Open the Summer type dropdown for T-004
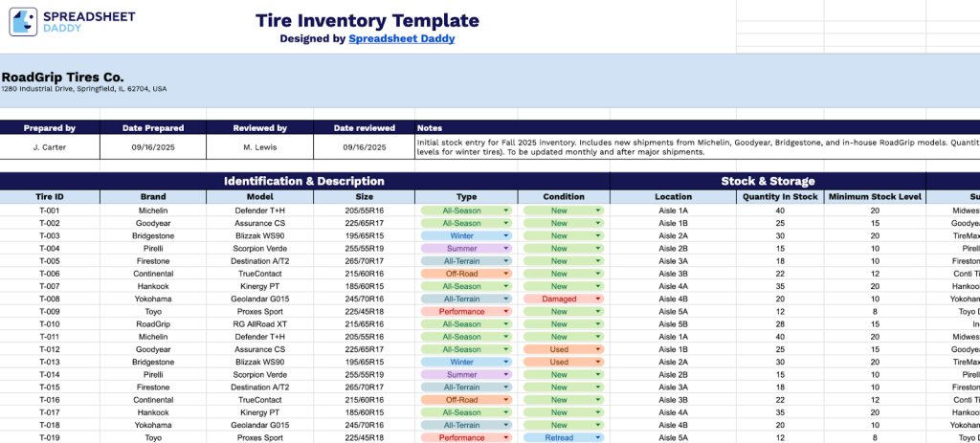Screen dimensions: 980x443 [x=466, y=249]
